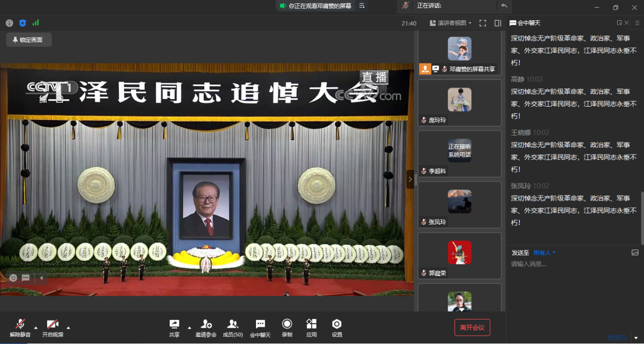Click the Leave Meeting (离开会议) button
Viewport: 644px width, 344px height.
(472, 328)
